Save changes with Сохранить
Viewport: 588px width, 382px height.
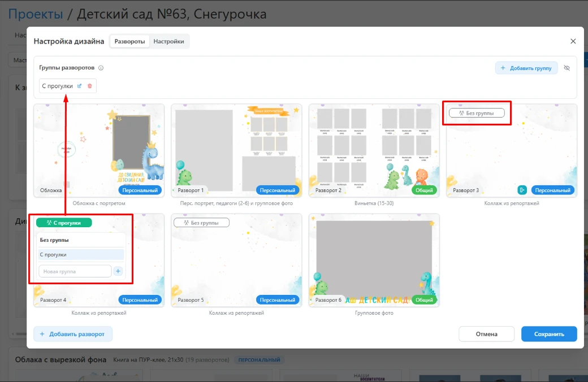click(549, 334)
